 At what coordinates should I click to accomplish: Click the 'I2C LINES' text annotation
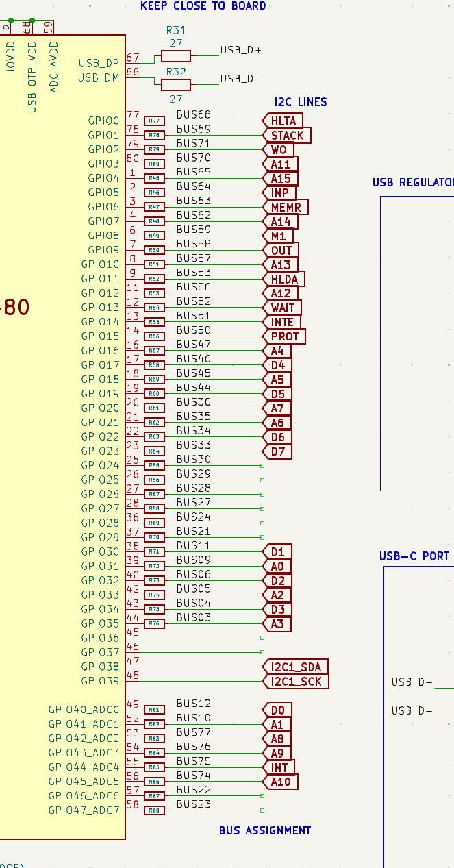301,102
